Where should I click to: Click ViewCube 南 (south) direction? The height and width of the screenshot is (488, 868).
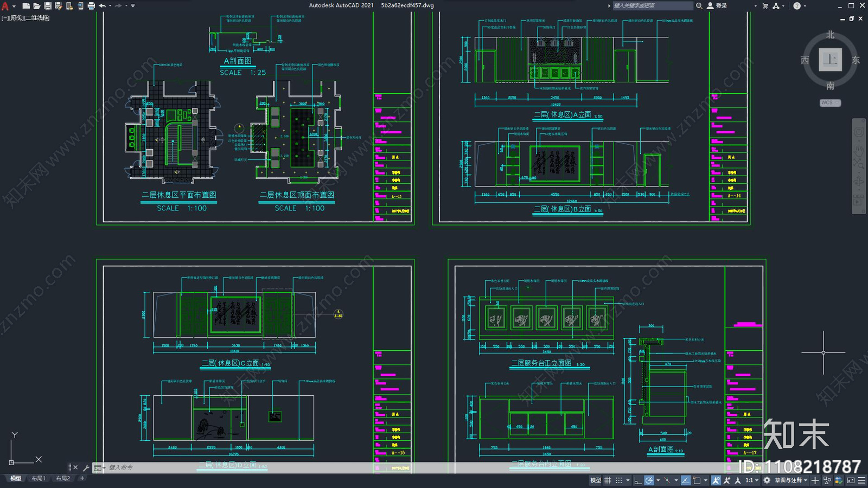830,86
